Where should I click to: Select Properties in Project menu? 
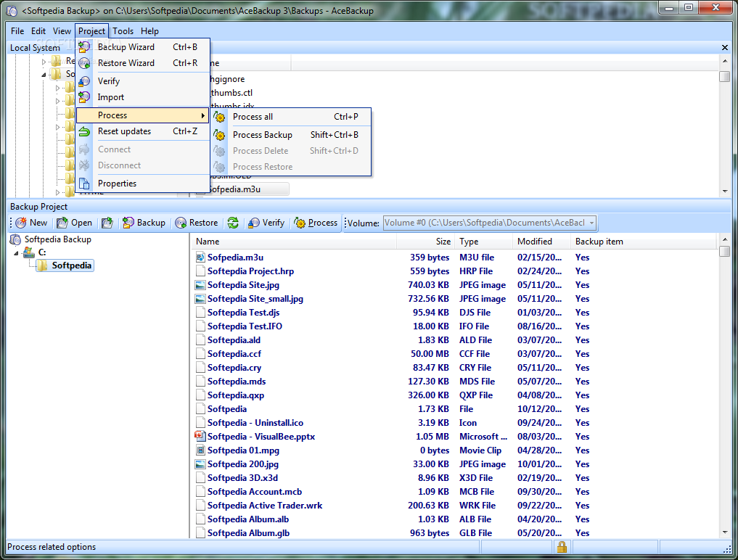(143, 184)
